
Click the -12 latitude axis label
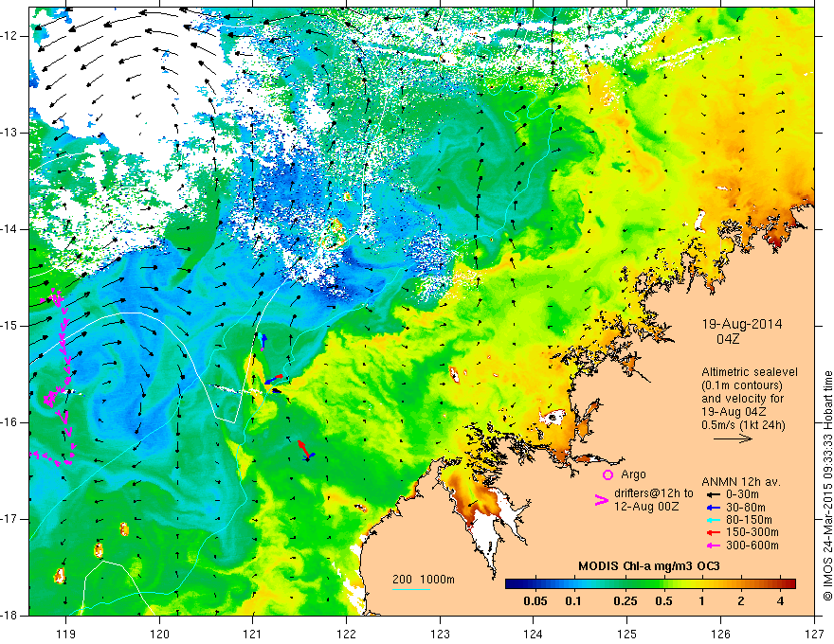click(10, 36)
